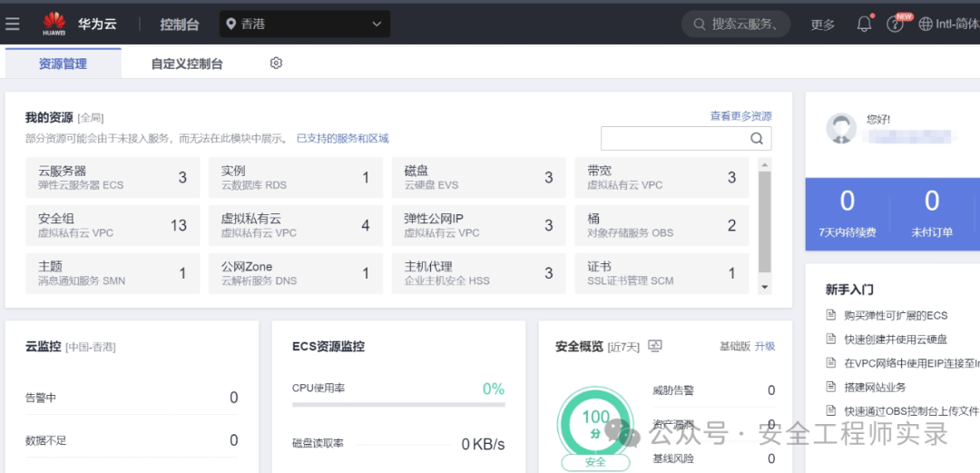The height and width of the screenshot is (473, 980).
Task: Open the 更多 menu
Action: (x=822, y=25)
